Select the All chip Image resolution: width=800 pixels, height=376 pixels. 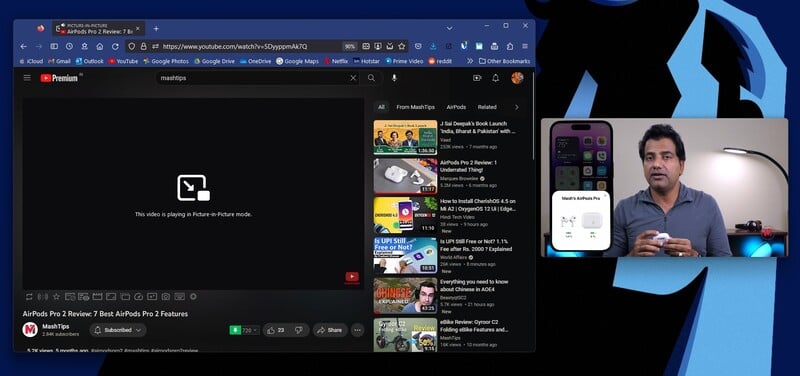[381, 107]
